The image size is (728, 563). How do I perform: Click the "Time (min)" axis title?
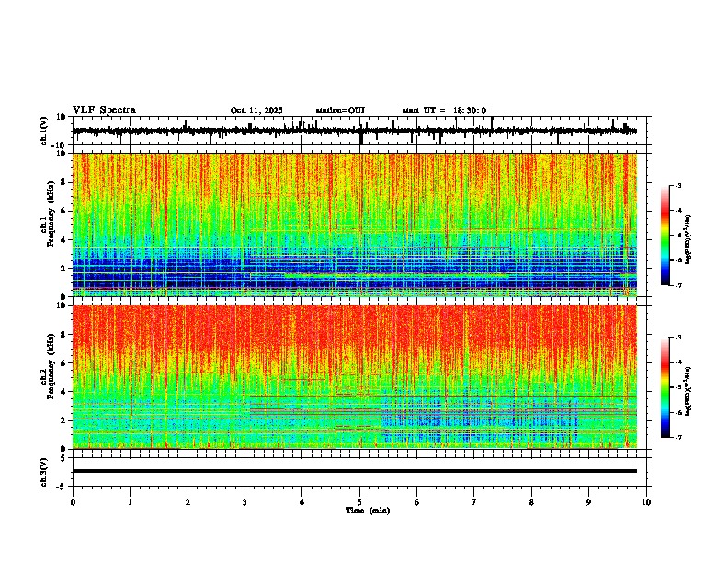click(x=368, y=511)
